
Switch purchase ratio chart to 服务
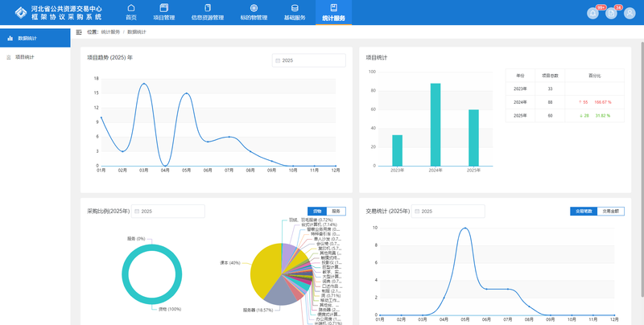[x=336, y=211]
